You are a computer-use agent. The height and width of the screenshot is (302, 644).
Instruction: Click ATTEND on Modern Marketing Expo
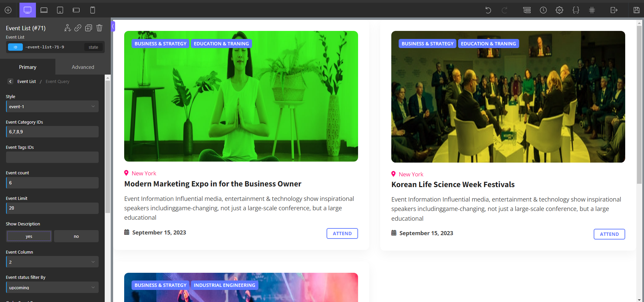342,233
